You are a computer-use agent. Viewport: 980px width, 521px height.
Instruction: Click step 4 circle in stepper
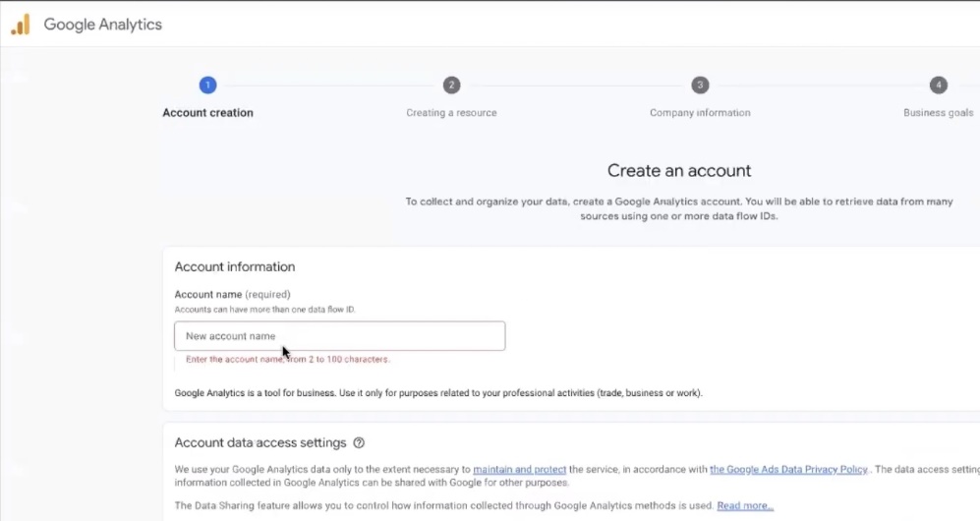[939, 86]
